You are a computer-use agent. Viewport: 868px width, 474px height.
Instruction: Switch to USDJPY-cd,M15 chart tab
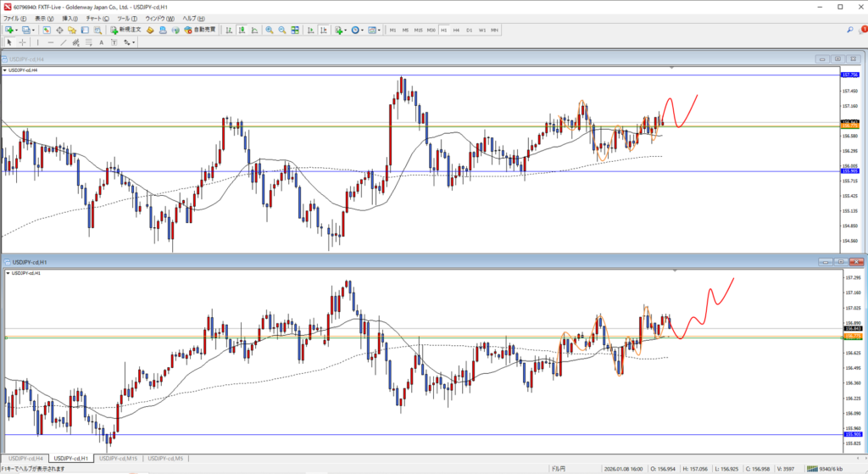(118, 458)
